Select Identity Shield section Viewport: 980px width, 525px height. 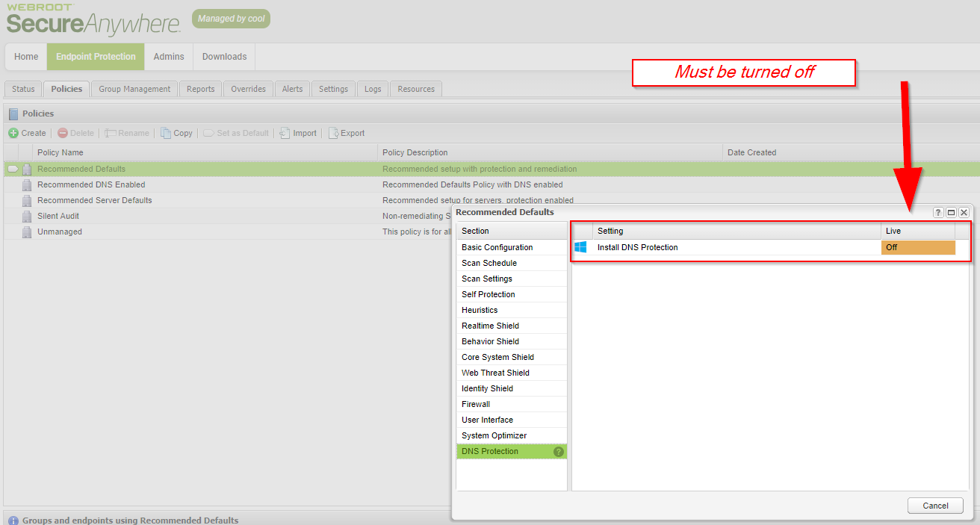512,388
